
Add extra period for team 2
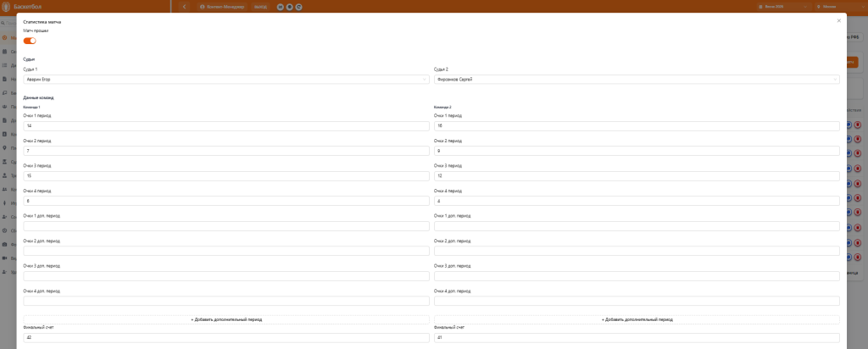click(x=637, y=319)
